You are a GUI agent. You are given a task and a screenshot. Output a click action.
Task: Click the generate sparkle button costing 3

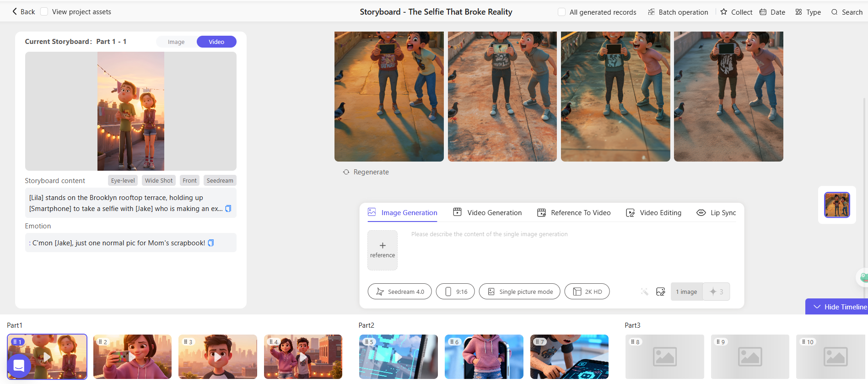click(x=716, y=292)
